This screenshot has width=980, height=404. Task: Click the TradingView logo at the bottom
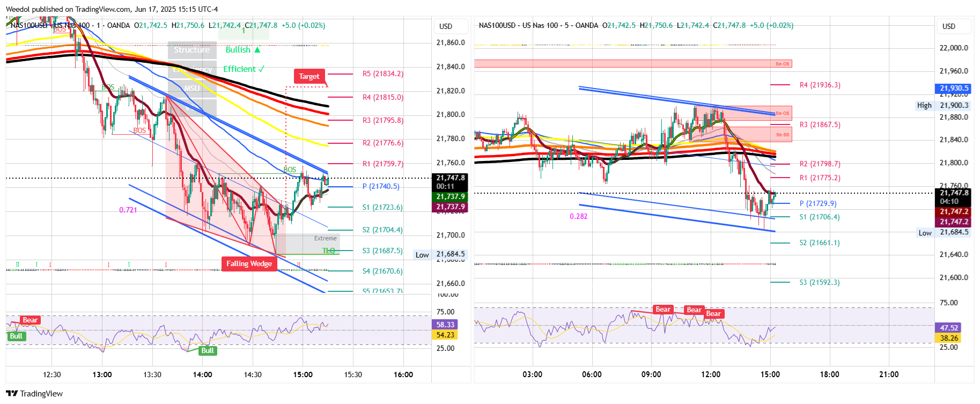click(x=34, y=394)
